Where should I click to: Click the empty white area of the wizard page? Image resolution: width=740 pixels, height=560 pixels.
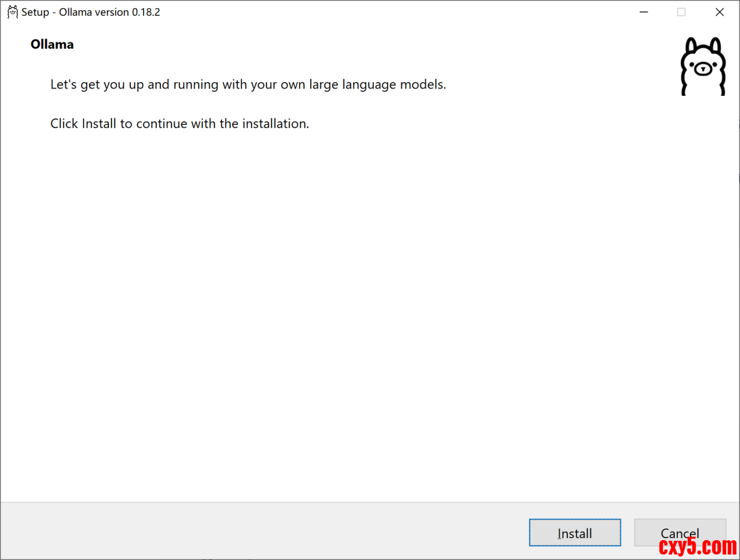tap(343, 308)
